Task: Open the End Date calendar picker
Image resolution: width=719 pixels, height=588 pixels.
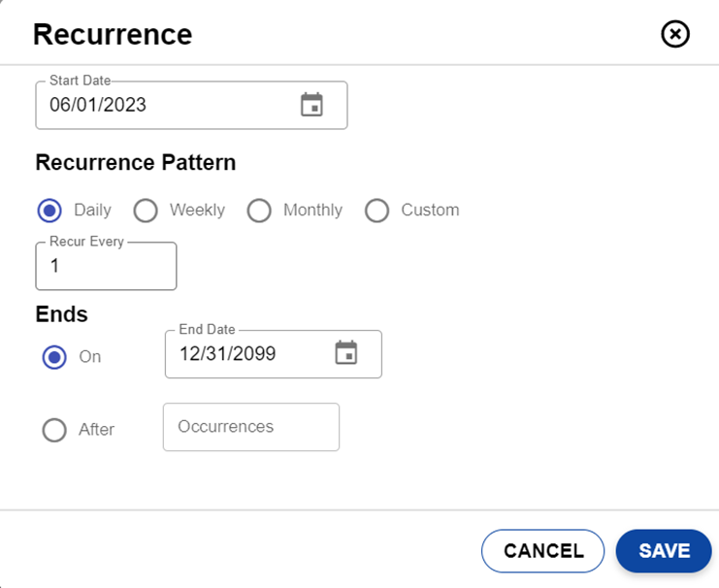Action: point(345,353)
